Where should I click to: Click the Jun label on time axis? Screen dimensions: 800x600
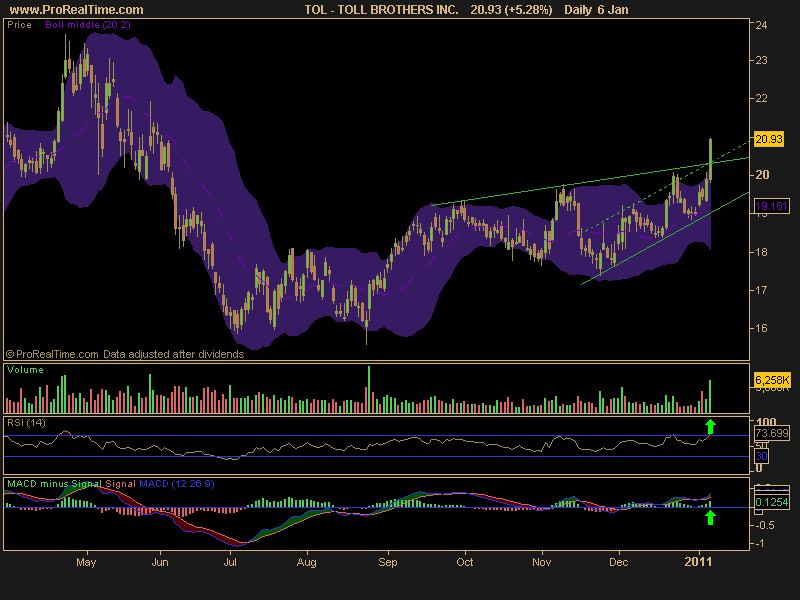pos(160,562)
